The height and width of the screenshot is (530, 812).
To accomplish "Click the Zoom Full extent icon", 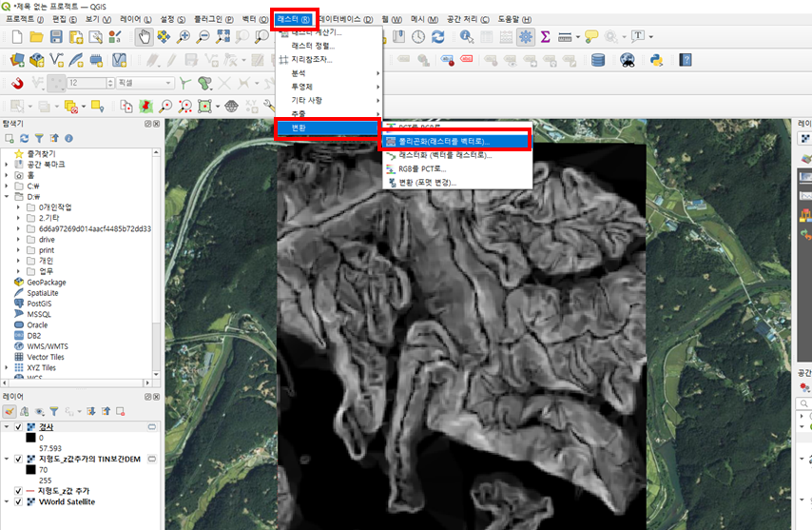I will (222, 37).
